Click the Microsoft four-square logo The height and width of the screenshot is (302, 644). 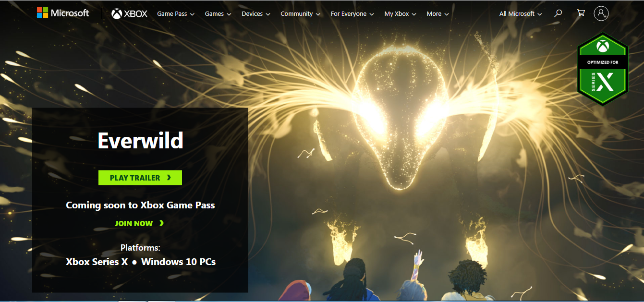pos(43,13)
